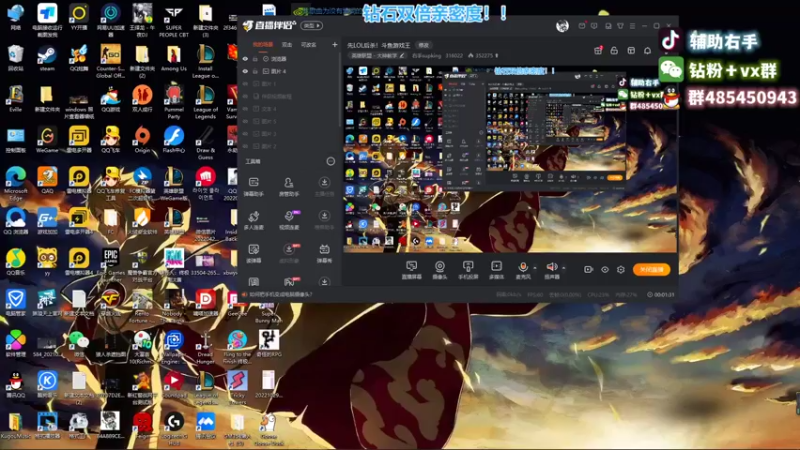This screenshot has width=800, height=450.
Task: Click 修改 to edit the stream title
Action: (423, 45)
